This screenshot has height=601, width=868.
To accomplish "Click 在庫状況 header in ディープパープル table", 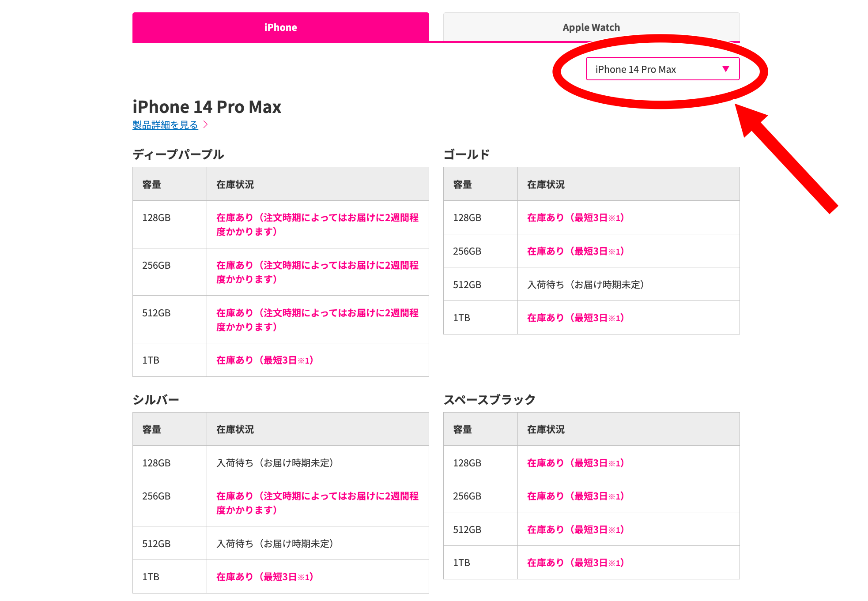I will (x=318, y=184).
